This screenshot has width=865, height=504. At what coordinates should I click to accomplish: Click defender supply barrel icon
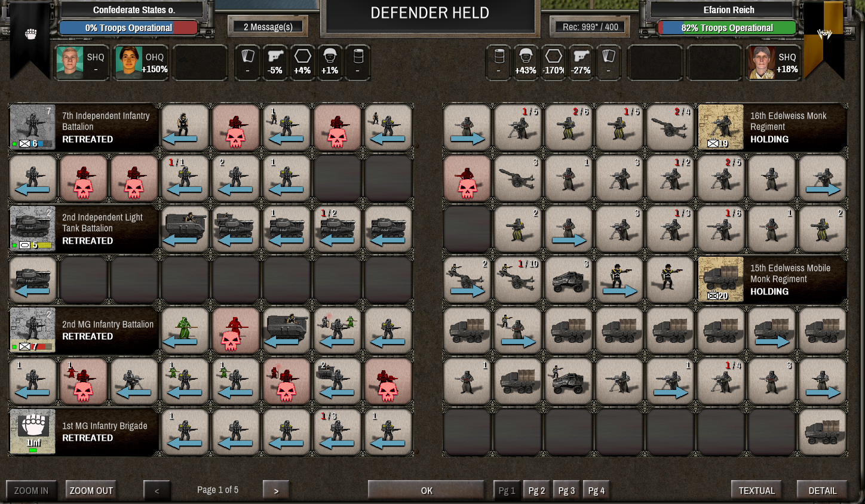point(499,63)
